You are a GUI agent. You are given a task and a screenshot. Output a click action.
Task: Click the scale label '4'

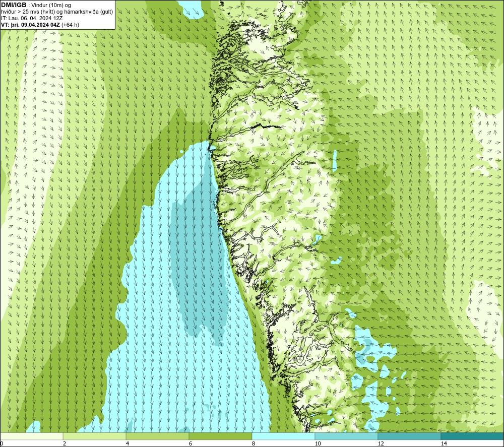click(x=128, y=443)
